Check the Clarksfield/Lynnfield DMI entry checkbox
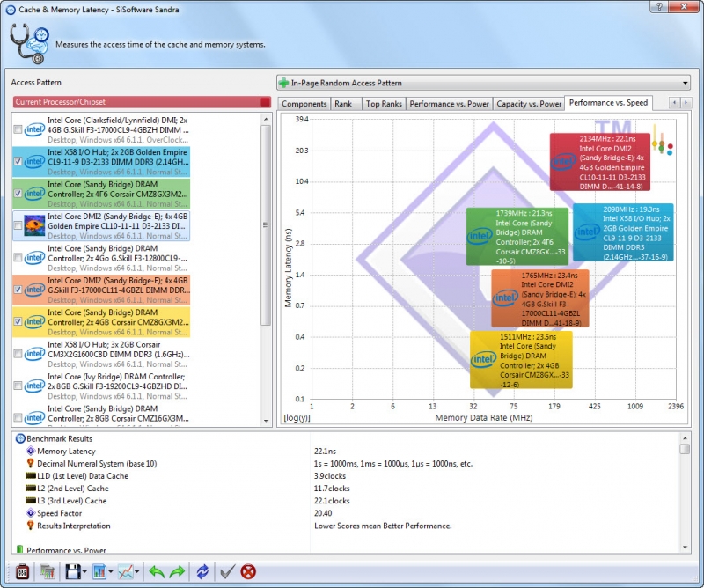Image resolution: width=704 pixels, height=588 pixels. click(18, 129)
